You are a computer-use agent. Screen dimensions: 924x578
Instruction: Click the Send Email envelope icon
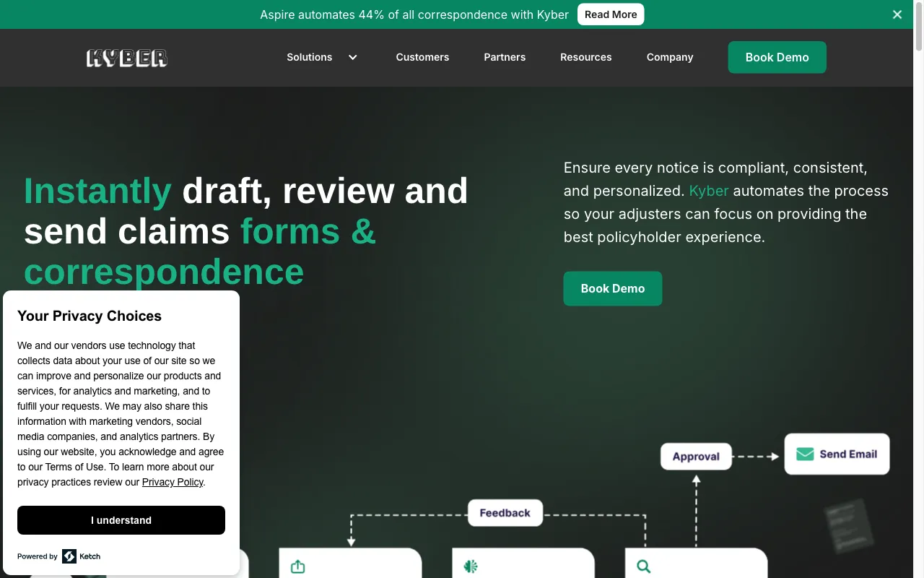805,454
